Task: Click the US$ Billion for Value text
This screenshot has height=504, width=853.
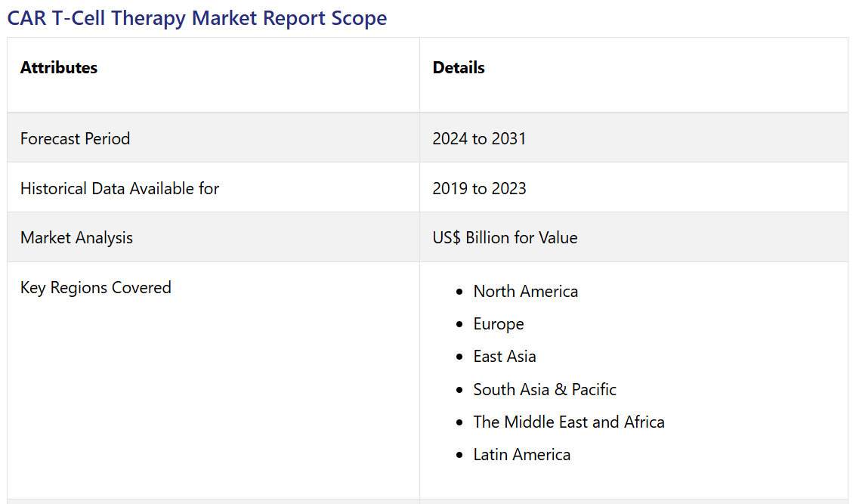Action: [x=505, y=237]
